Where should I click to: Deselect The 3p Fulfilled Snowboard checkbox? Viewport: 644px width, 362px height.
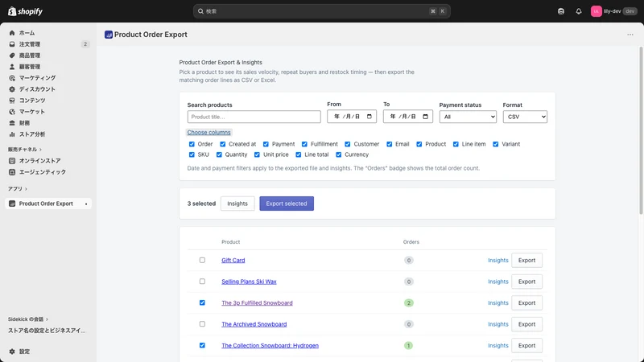[x=202, y=303]
